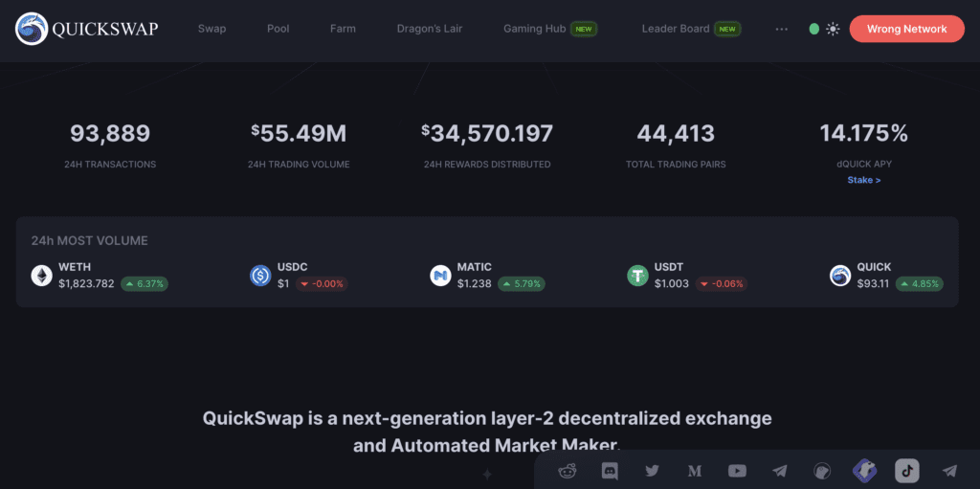This screenshot has width=980, height=489.
Task: Click the QUICK token icon
Action: click(840, 276)
